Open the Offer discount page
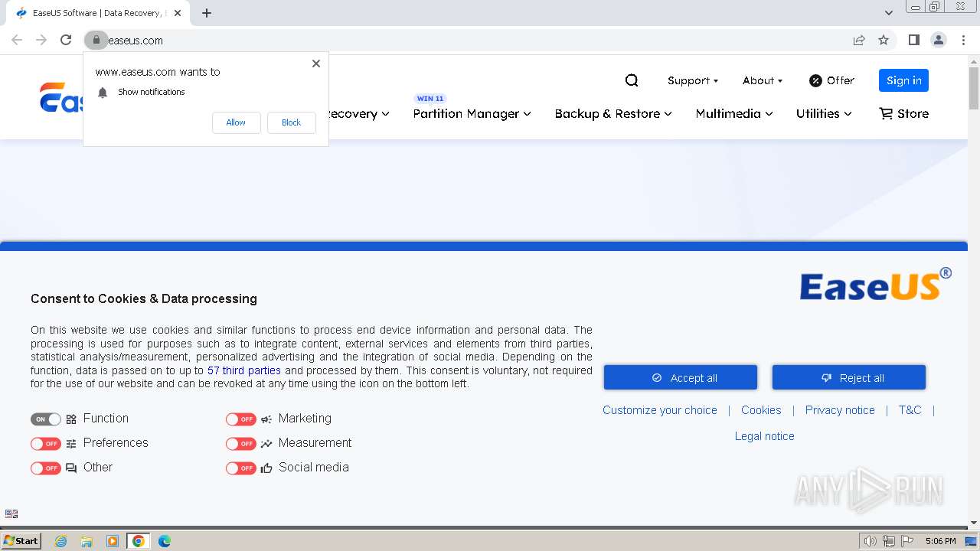This screenshot has width=980, height=551. coord(831,80)
